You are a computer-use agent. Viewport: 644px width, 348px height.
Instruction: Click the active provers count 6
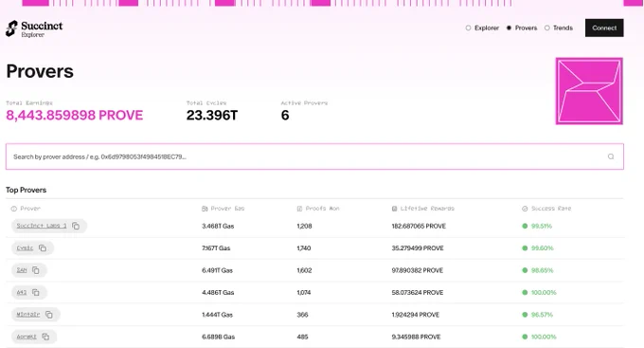[x=285, y=115]
